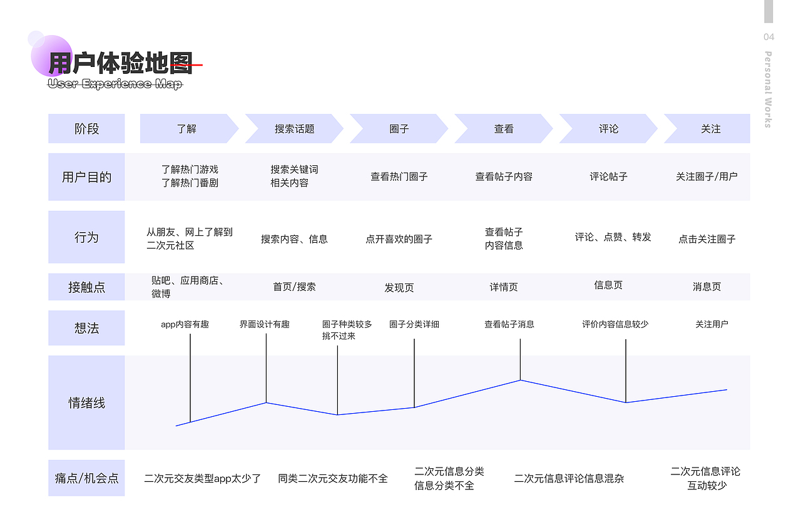Expand the 用户目的 row label
The image size is (801, 532).
(x=86, y=176)
